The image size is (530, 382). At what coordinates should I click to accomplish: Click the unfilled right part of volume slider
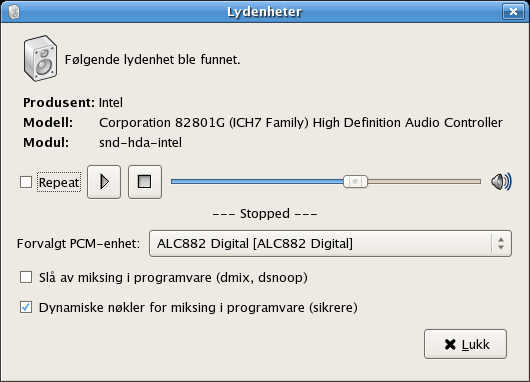coord(424,182)
